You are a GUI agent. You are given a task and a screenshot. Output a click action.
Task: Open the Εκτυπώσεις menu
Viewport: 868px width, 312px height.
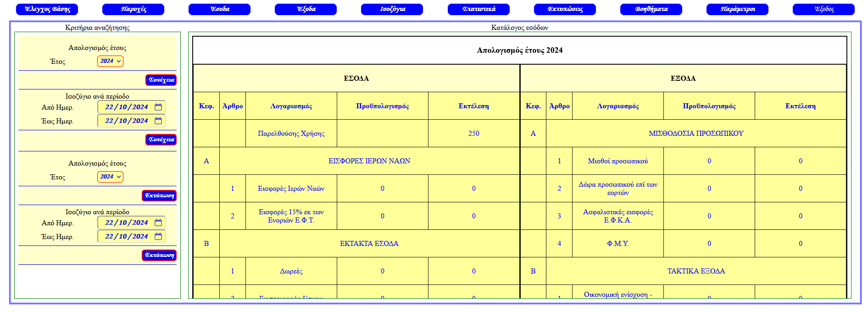point(565,9)
